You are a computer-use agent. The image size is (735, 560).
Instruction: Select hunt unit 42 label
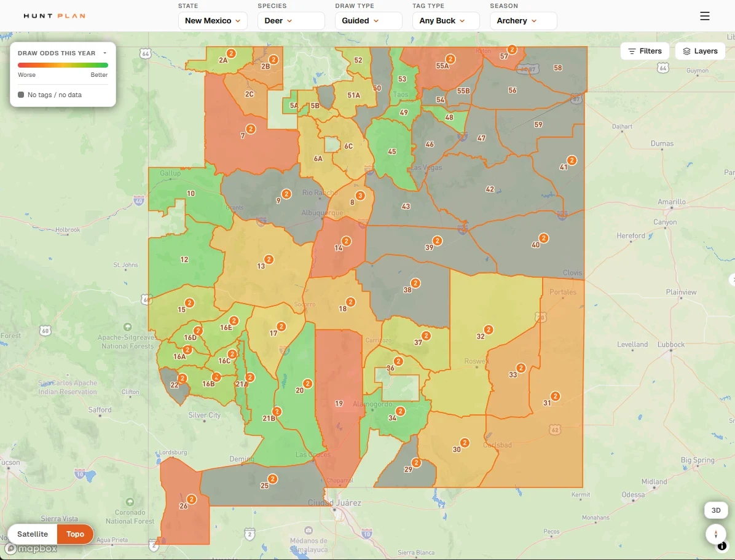[x=490, y=189]
